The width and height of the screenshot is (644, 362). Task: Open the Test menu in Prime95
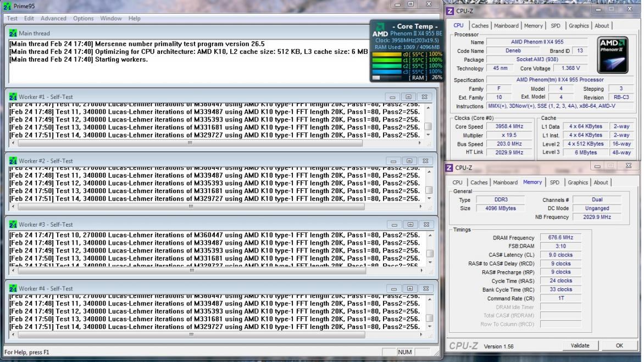point(12,18)
